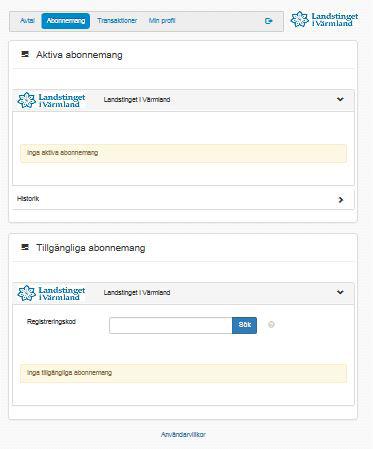This screenshot has height=449, width=373.
Task: Click the Historik label text
Action: coord(28,199)
